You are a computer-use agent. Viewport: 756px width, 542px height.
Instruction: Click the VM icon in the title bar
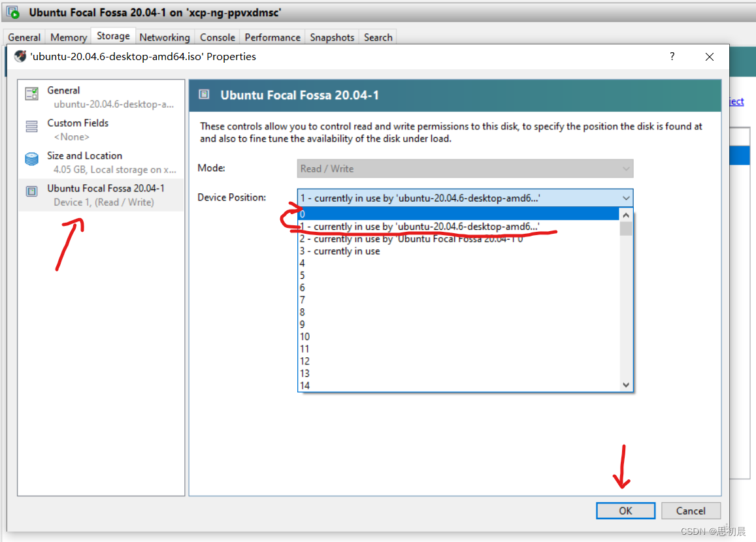click(14, 12)
